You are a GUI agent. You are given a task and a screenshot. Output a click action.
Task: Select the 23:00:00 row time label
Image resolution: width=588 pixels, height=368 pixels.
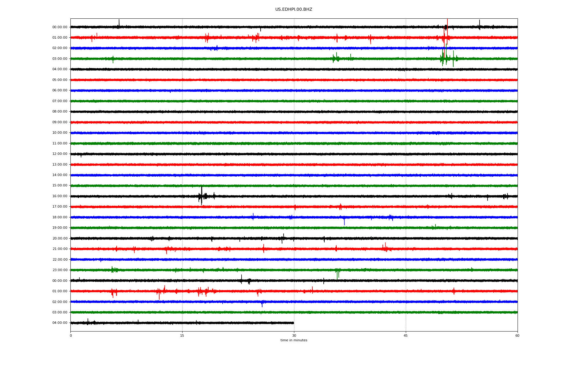(60, 270)
